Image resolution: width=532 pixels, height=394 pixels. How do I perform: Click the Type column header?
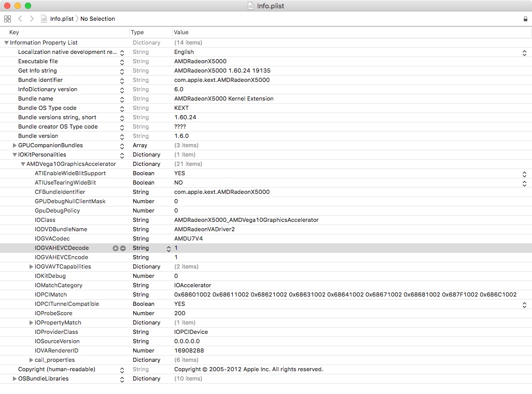coord(137,32)
